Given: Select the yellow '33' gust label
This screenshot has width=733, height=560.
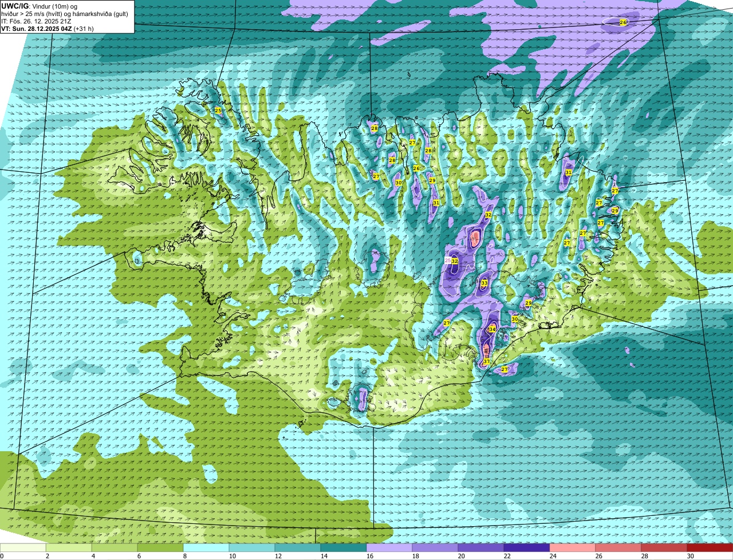Looking at the screenshot, I should pos(484,283).
